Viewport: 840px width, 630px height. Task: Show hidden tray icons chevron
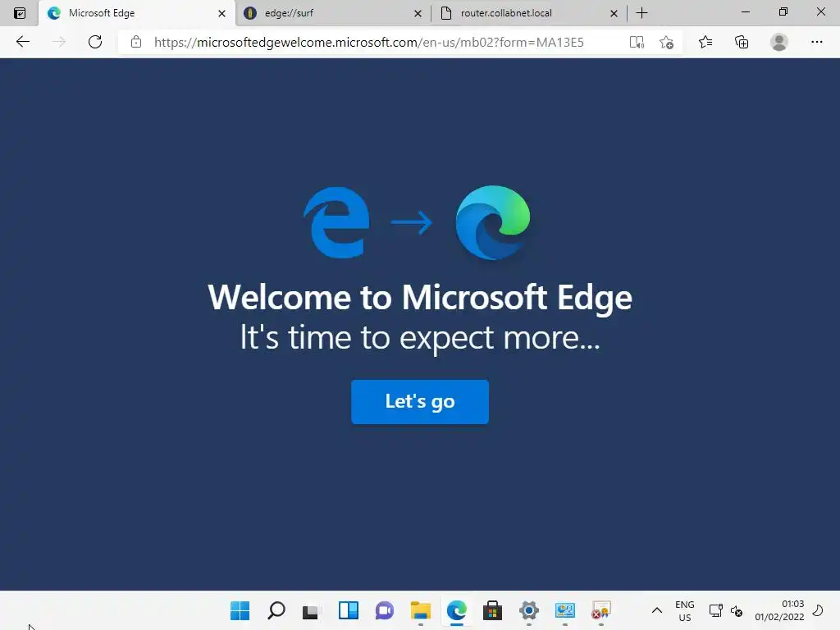(x=657, y=610)
